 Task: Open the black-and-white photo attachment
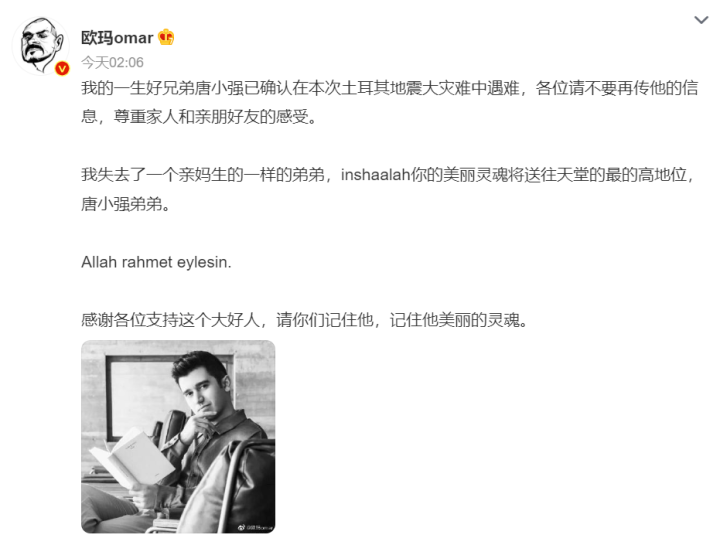click(178, 437)
